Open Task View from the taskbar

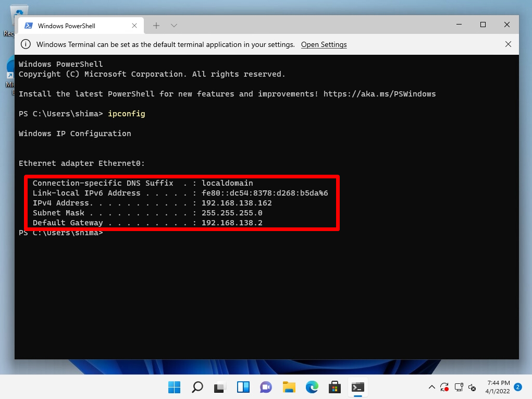[x=220, y=387]
